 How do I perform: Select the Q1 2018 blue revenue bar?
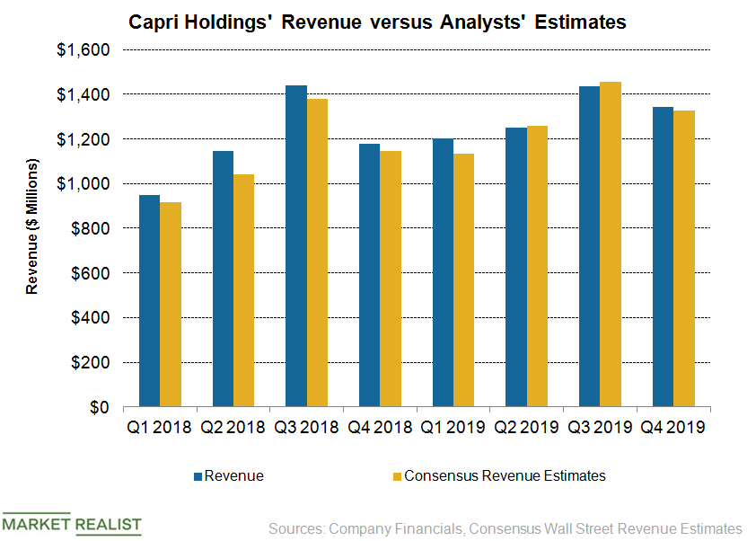149,301
